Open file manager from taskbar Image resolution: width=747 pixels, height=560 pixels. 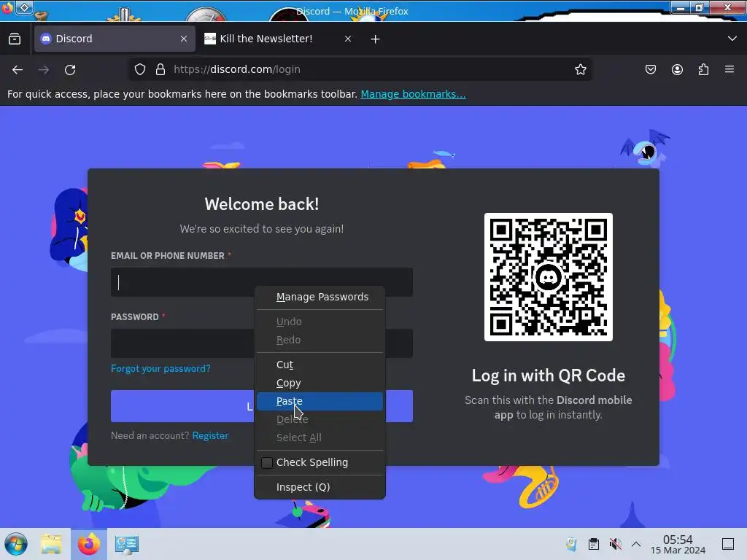pyautogui.click(x=52, y=544)
